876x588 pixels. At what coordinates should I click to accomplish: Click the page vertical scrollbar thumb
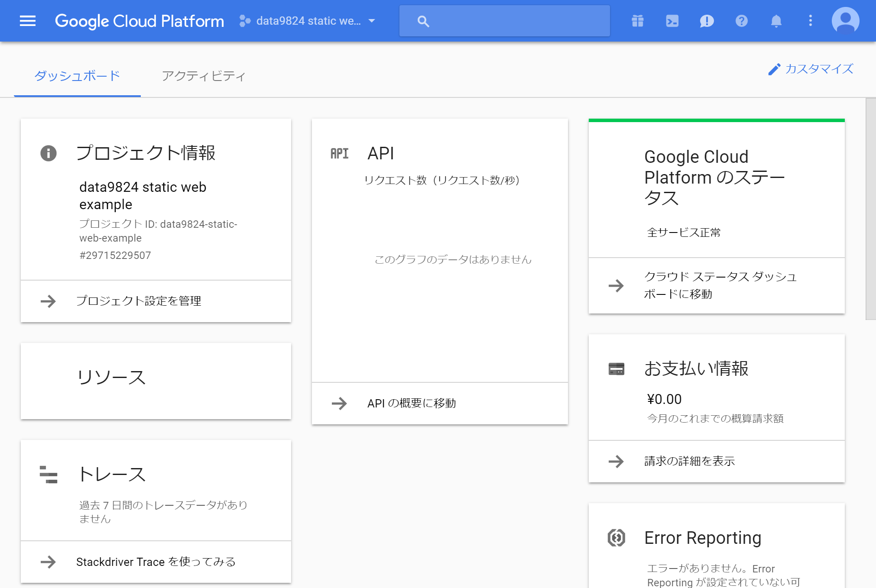point(870,209)
